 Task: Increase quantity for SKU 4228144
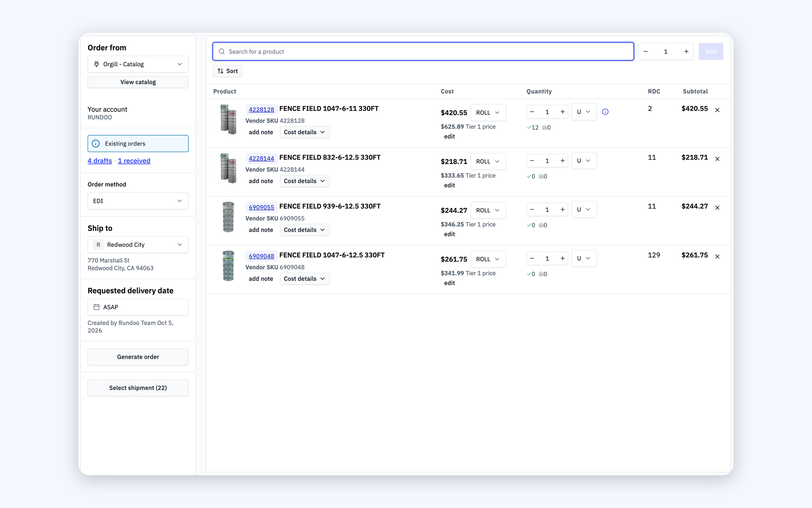tap(562, 161)
